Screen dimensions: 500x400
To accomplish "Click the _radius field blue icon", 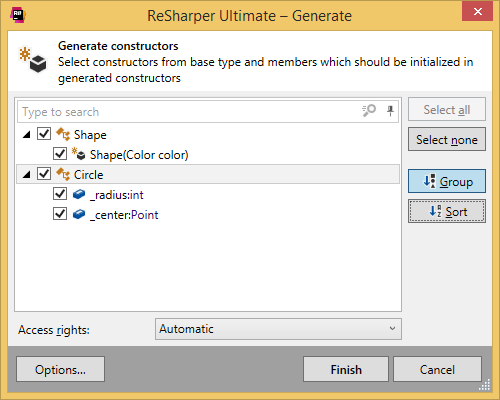I will (79, 194).
